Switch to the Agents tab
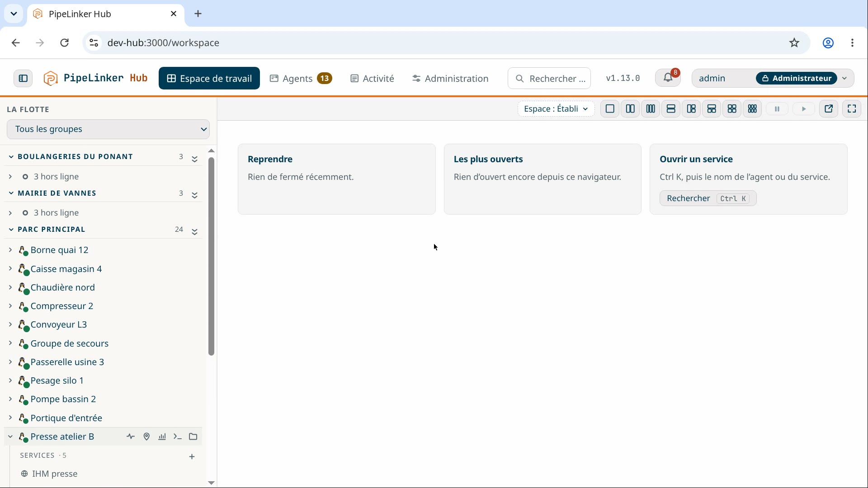 click(x=301, y=79)
